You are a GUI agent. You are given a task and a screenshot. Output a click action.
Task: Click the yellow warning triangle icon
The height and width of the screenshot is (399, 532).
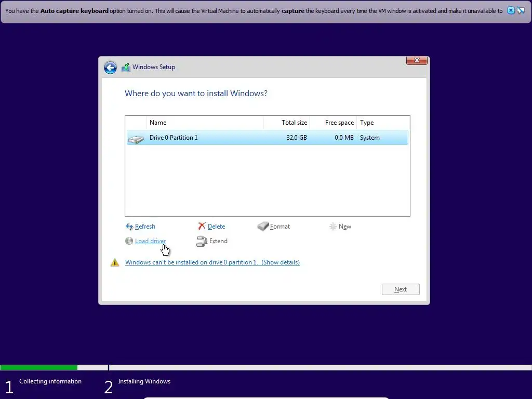point(115,262)
